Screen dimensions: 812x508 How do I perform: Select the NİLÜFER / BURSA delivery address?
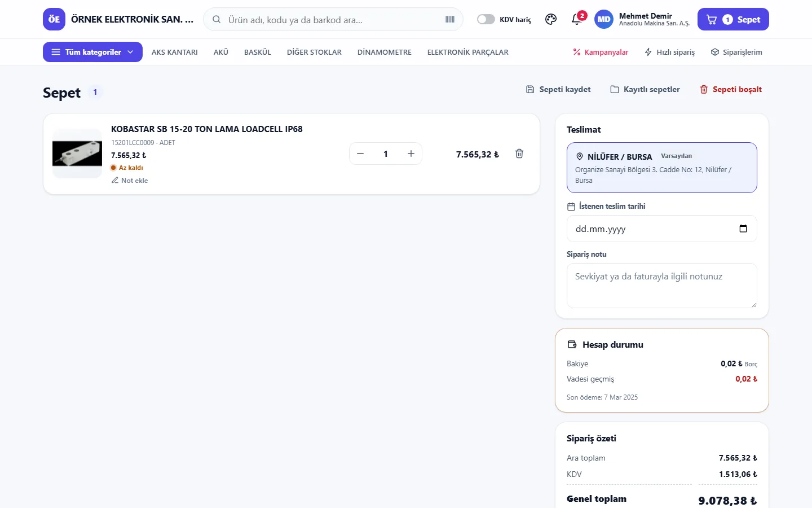[662, 168]
